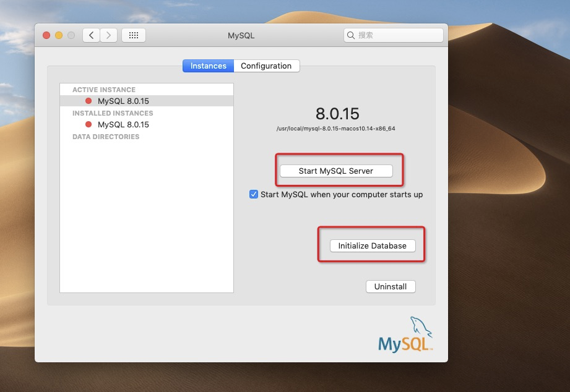Select MySQL 8.0.15 under Active Instance
Image resolution: width=570 pixels, height=392 pixels.
[147, 101]
